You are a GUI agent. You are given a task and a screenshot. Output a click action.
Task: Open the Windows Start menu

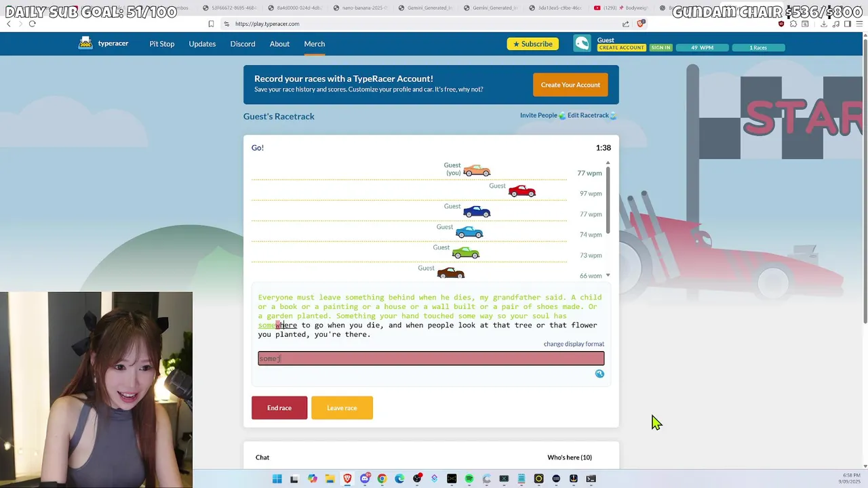pos(277,479)
